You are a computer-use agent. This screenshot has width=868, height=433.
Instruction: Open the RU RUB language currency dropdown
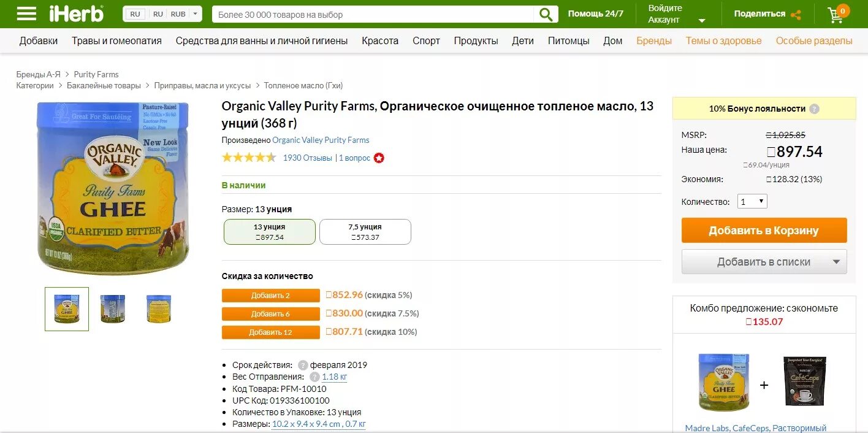(162, 14)
